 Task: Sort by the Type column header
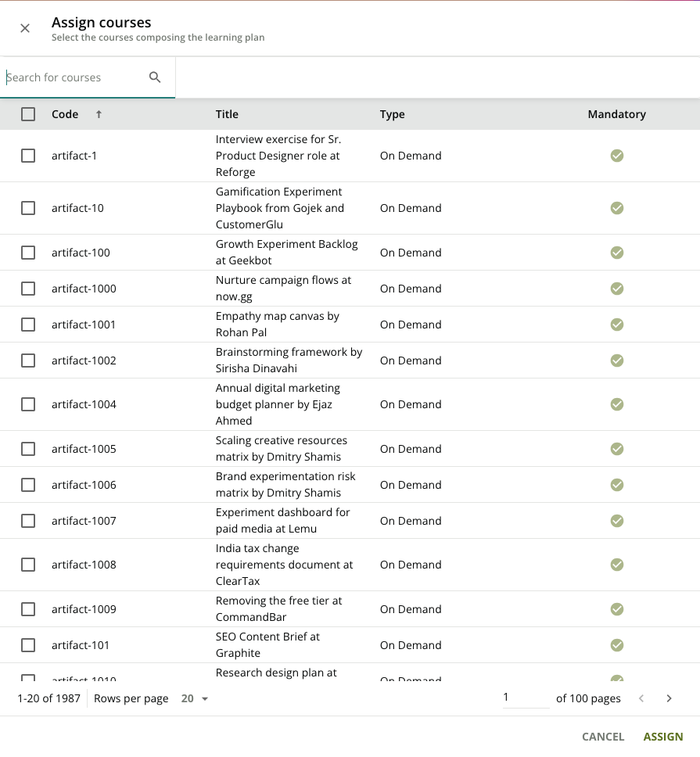[392, 114]
